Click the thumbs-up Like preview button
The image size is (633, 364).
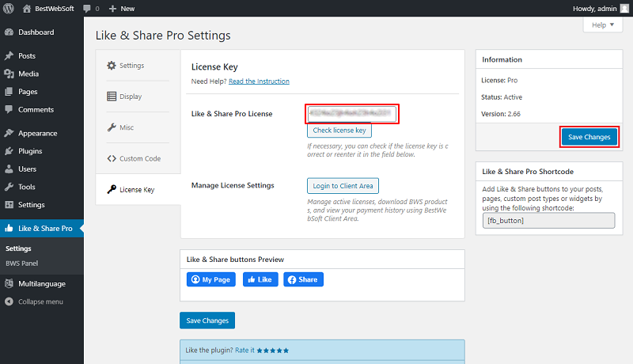(x=260, y=279)
